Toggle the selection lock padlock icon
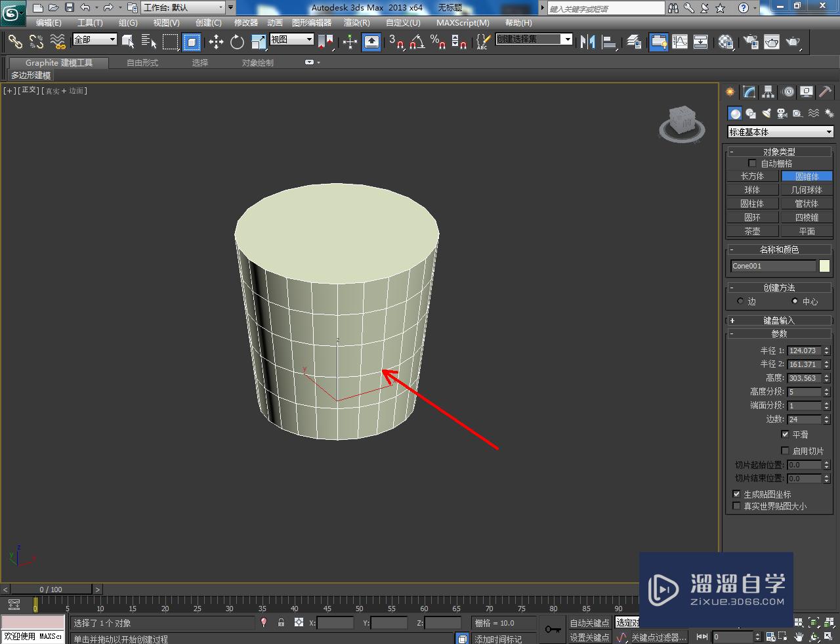This screenshot has height=644, width=840. pyautogui.click(x=282, y=622)
